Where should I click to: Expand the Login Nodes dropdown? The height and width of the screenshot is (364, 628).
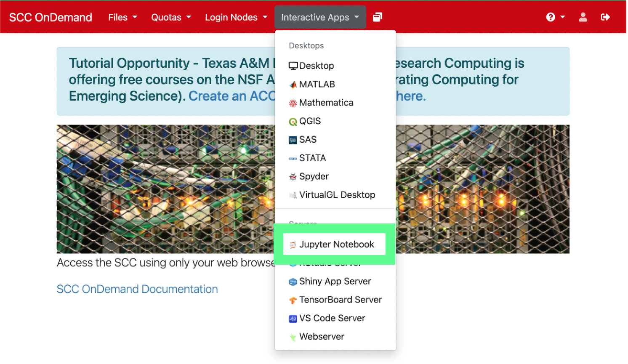(236, 17)
